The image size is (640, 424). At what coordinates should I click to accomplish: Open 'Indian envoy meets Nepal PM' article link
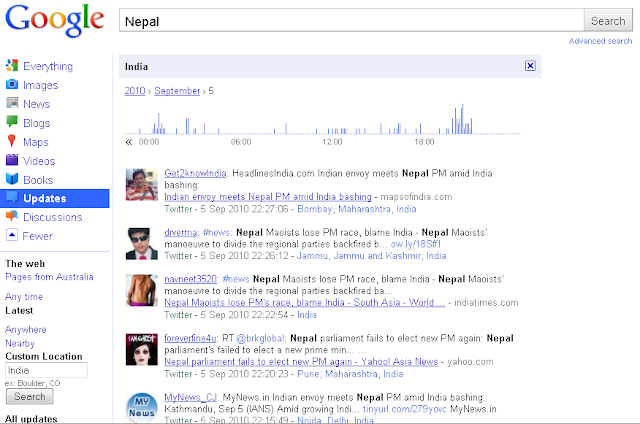[x=268, y=197]
